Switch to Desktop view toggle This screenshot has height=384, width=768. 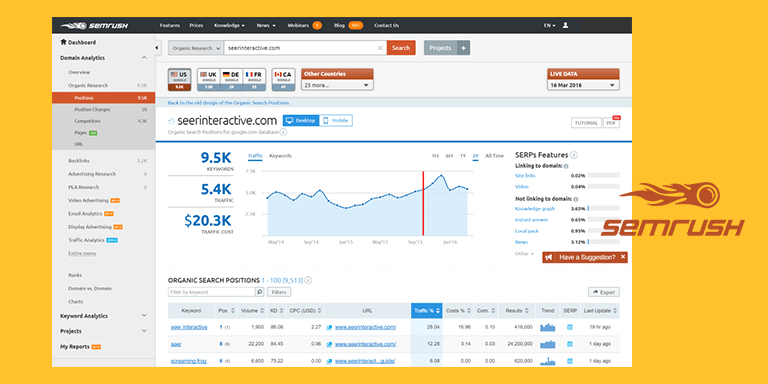[301, 120]
